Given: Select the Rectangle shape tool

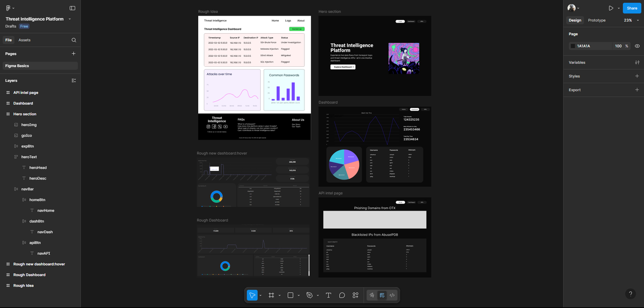Looking at the screenshot, I should [290, 295].
